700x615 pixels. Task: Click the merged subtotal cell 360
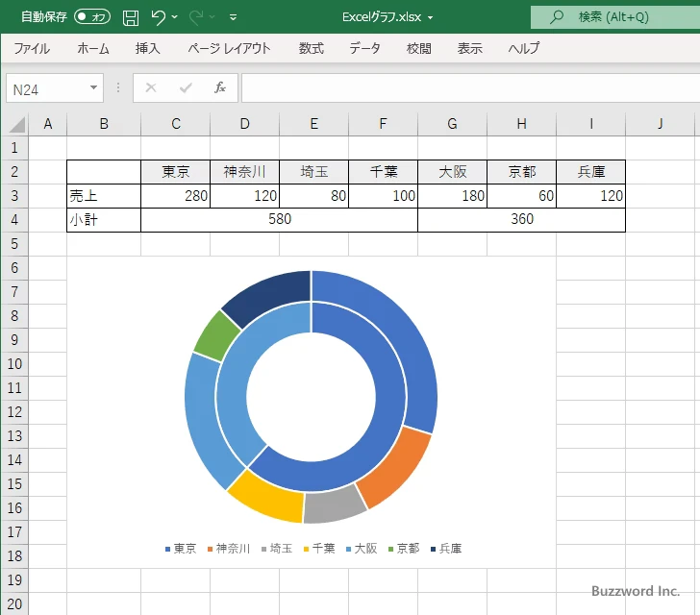(521, 220)
